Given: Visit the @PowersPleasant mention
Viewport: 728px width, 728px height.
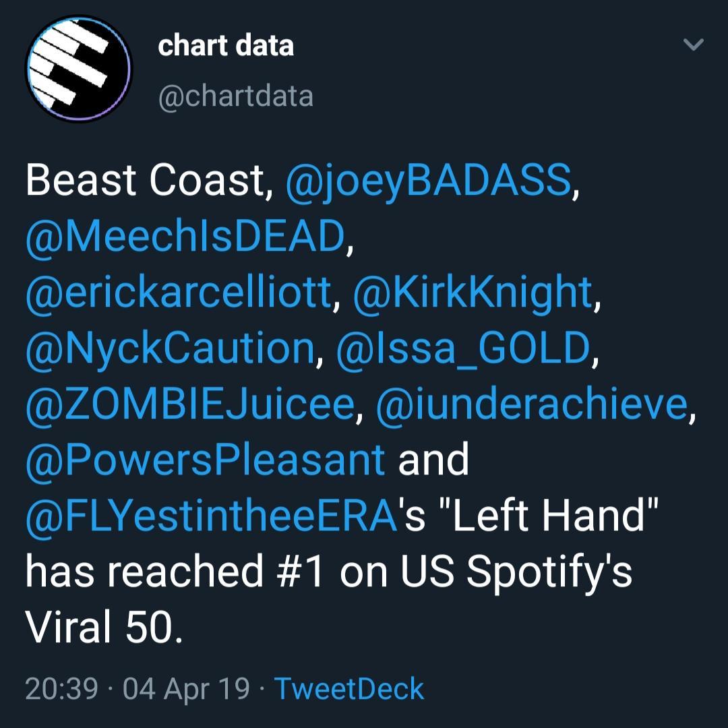Looking at the screenshot, I should [204, 460].
